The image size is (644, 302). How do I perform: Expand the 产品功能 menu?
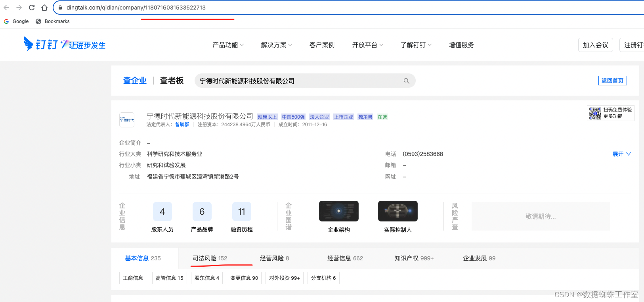tap(228, 45)
